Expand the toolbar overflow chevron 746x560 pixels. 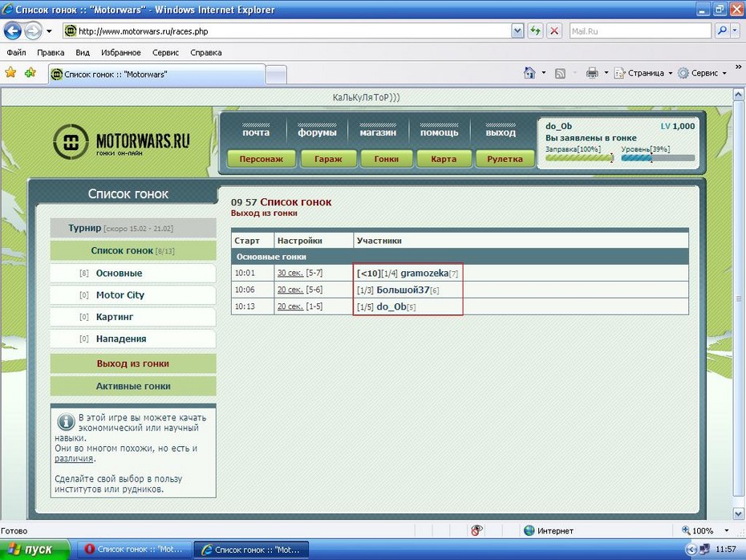coord(739,67)
